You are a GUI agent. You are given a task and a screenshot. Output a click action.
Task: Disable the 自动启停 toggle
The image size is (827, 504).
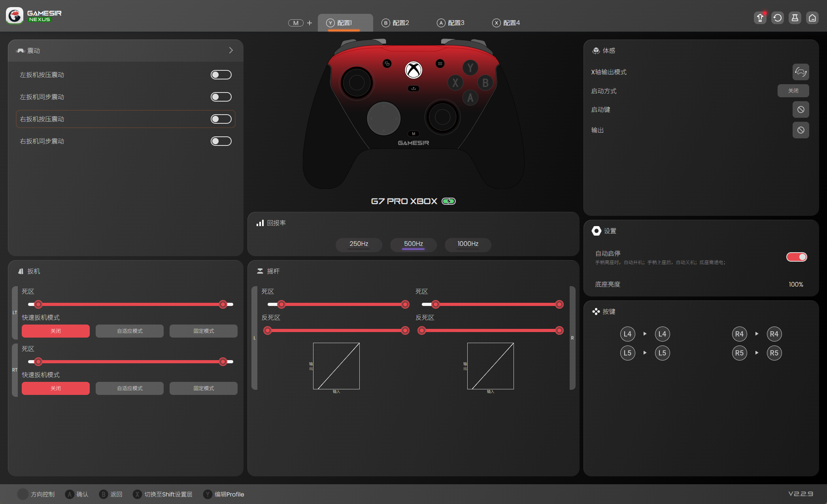pos(796,257)
